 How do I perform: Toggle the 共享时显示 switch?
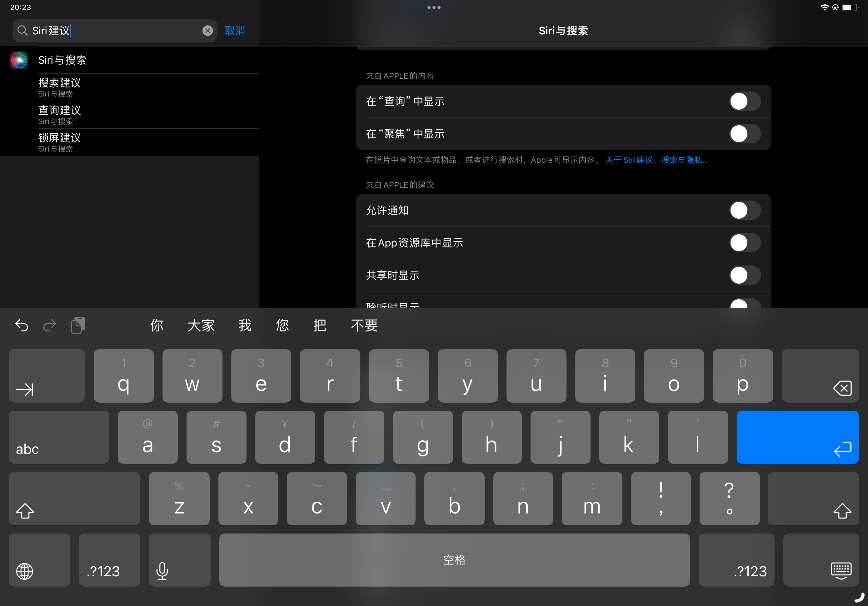click(x=745, y=275)
